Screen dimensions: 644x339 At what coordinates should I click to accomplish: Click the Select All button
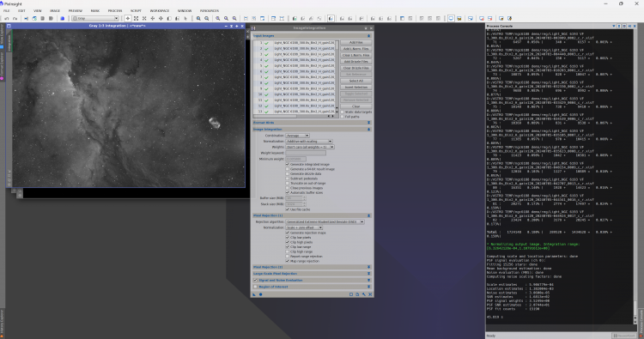coord(355,81)
